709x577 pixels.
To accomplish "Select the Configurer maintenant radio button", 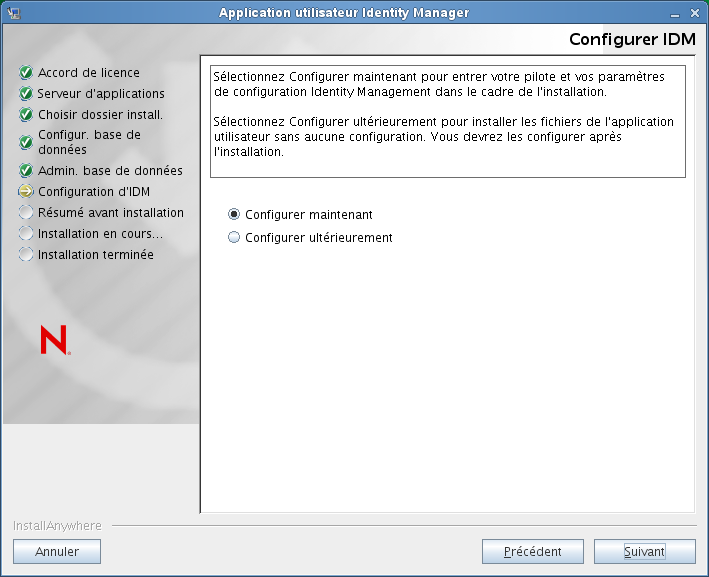I will (234, 214).
